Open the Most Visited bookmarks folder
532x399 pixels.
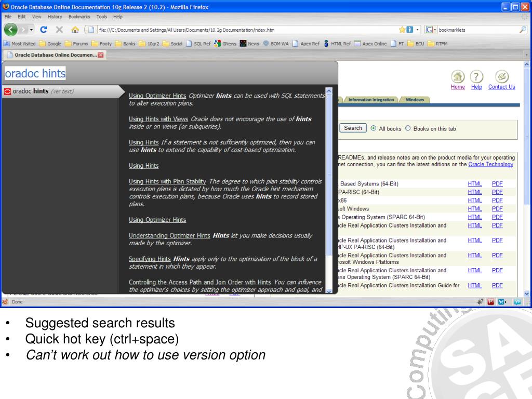pyautogui.click(x=20, y=44)
